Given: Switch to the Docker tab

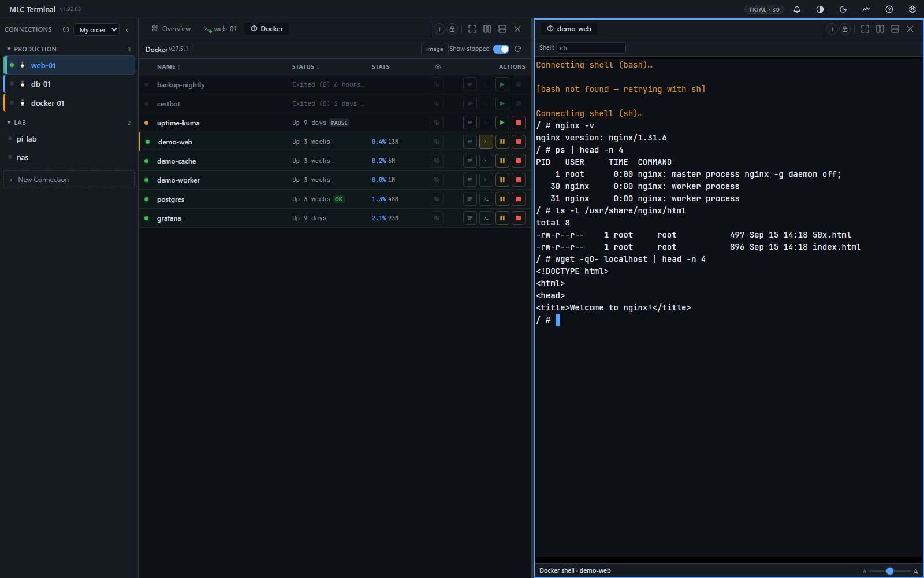Looking at the screenshot, I should point(267,29).
